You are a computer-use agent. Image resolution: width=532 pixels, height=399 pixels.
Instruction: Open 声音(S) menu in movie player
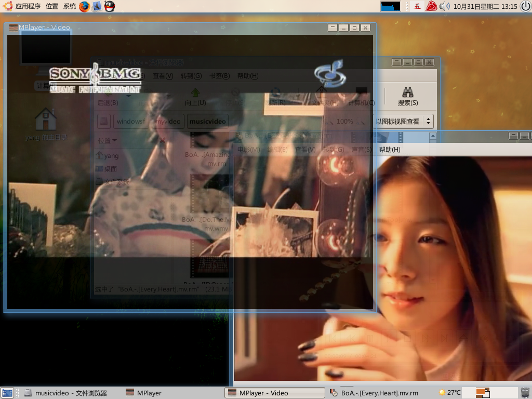[x=362, y=150]
